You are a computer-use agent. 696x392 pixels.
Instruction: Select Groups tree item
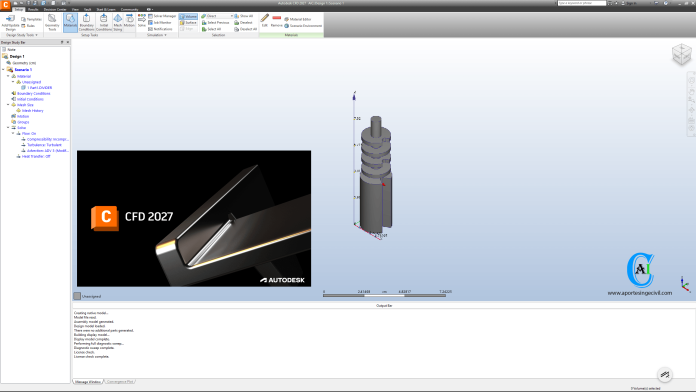23,122
